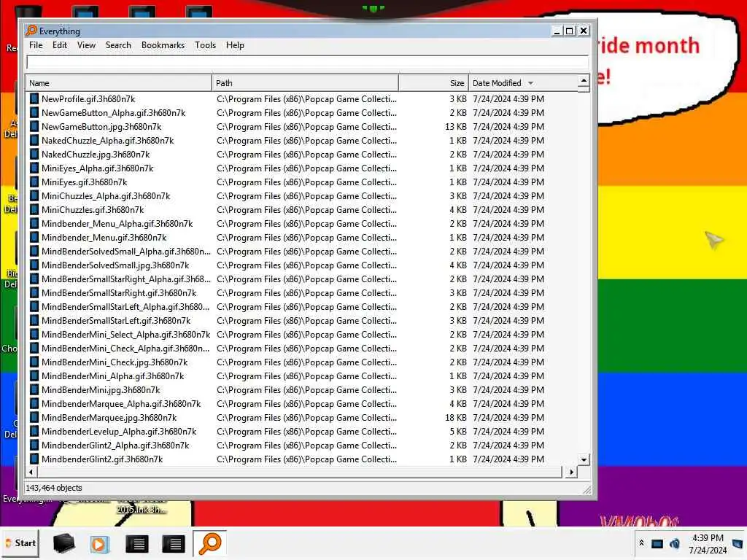Click the file icon for MindBenderMini_Check.jpg.3h680n7k
The width and height of the screenshot is (747, 560).
click(34, 362)
